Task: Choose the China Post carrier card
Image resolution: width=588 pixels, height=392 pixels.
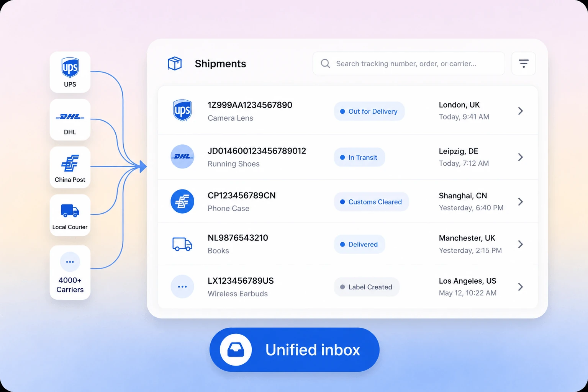Action: 70,167
